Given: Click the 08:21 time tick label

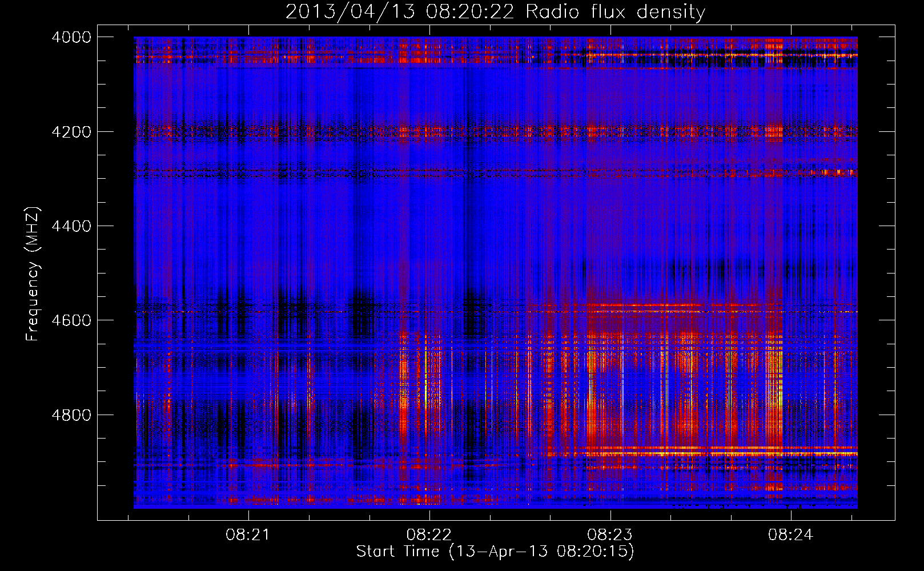Looking at the screenshot, I should click(x=248, y=535).
